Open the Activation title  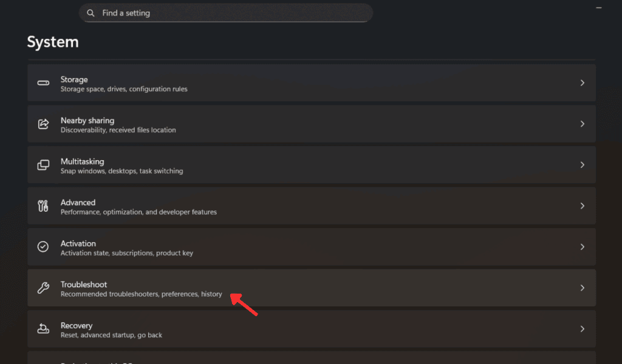78,244
